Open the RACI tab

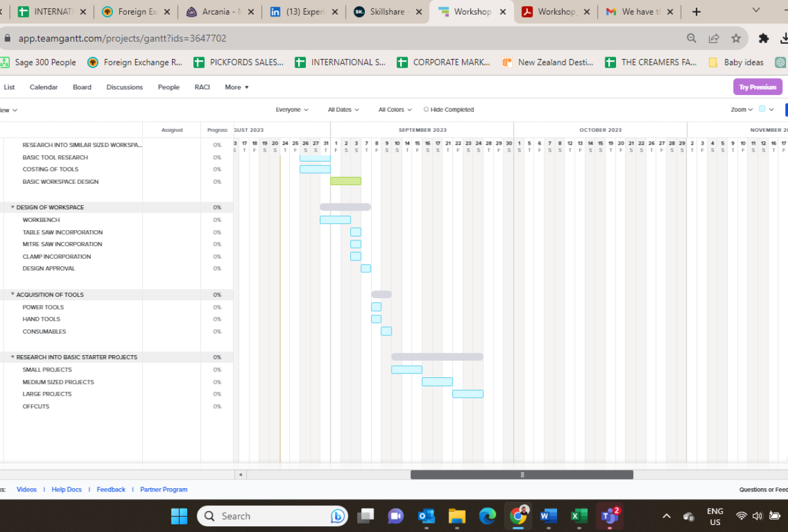click(202, 87)
